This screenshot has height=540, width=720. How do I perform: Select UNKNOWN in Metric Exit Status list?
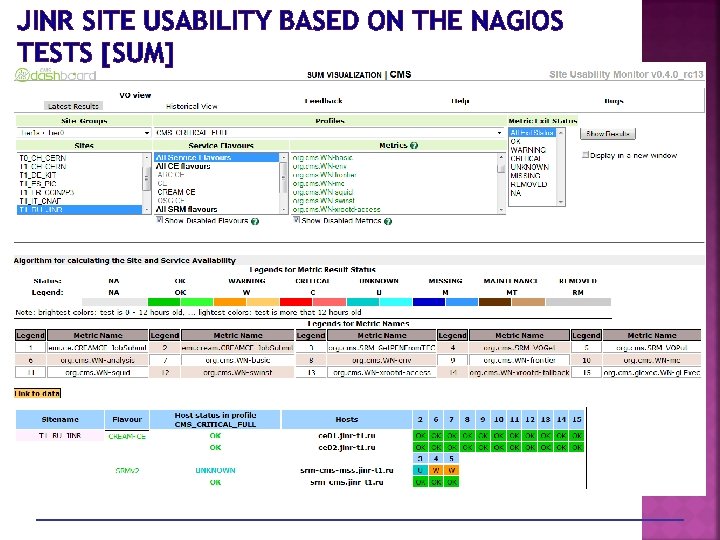(529, 167)
